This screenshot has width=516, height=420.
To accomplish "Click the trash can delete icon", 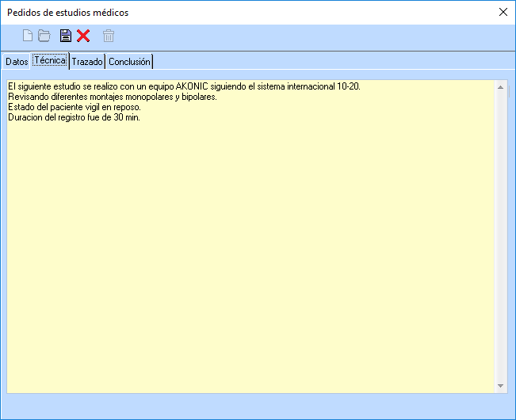I will (109, 36).
